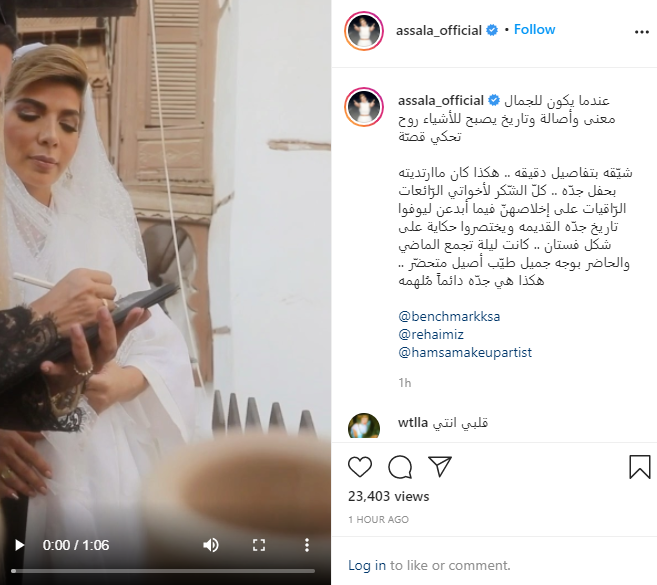
Task: Click wtlla's comment avatar
Action: pyautogui.click(x=364, y=426)
